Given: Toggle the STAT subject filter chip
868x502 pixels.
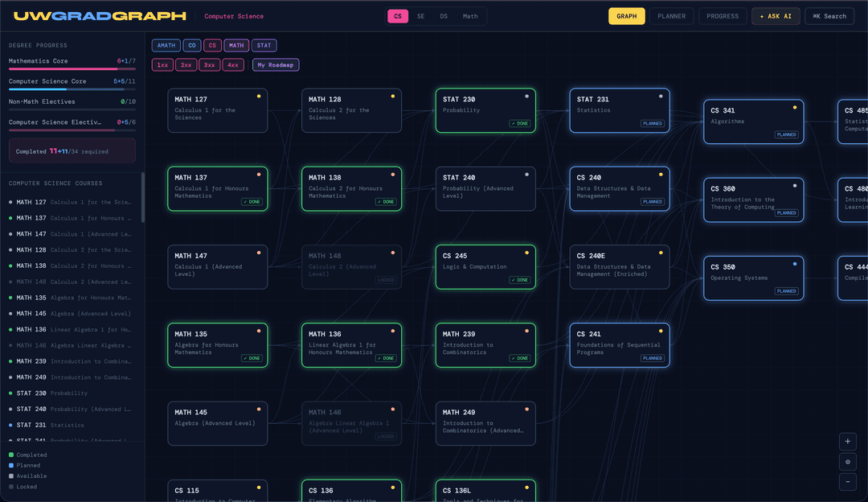Looking at the screenshot, I should (264, 46).
